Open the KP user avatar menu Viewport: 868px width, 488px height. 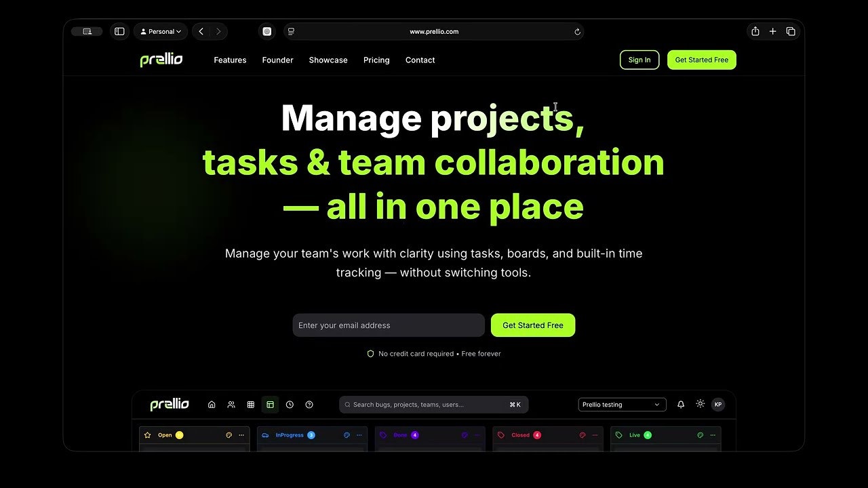tap(718, 405)
